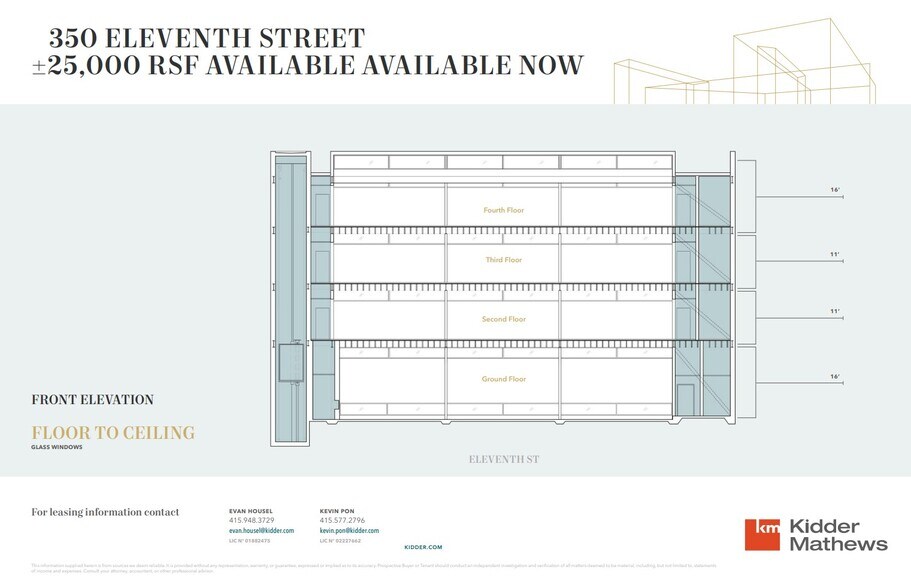This screenshot has height=588, width=911.
Task: Toggle the Third Floor label
Action: 502,258
